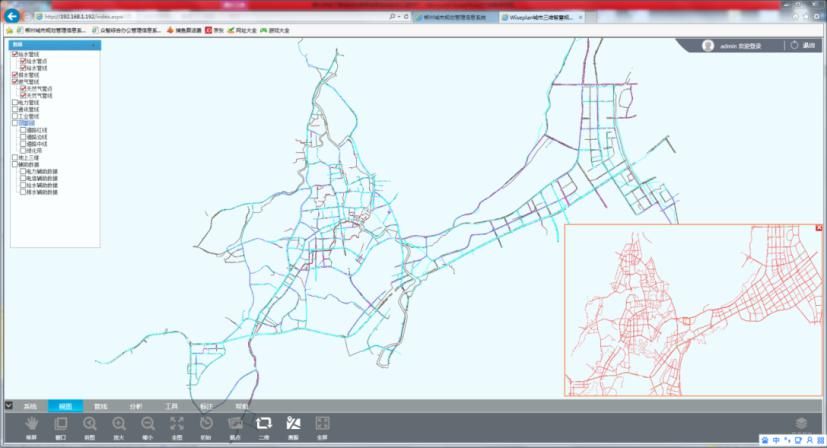
Task: Uncheck the 天然气管点 sublayer checkbox
Action: 23,89
